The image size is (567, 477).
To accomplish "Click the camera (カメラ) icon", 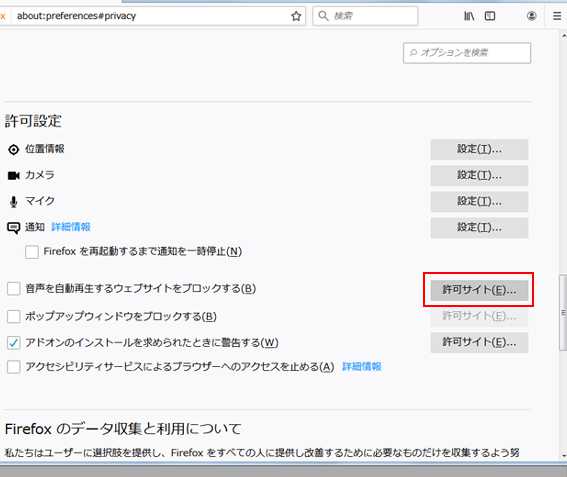I will [13, 175].
